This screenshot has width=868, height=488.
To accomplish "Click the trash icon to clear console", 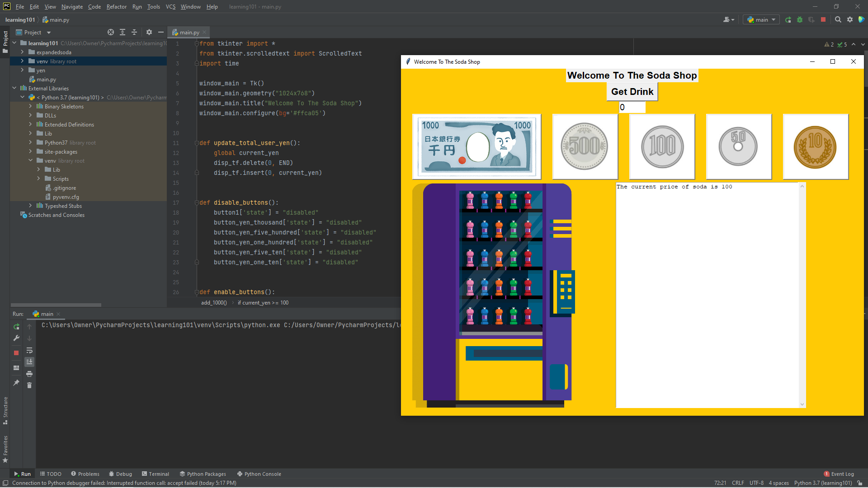I will click(x=29, y=385).
